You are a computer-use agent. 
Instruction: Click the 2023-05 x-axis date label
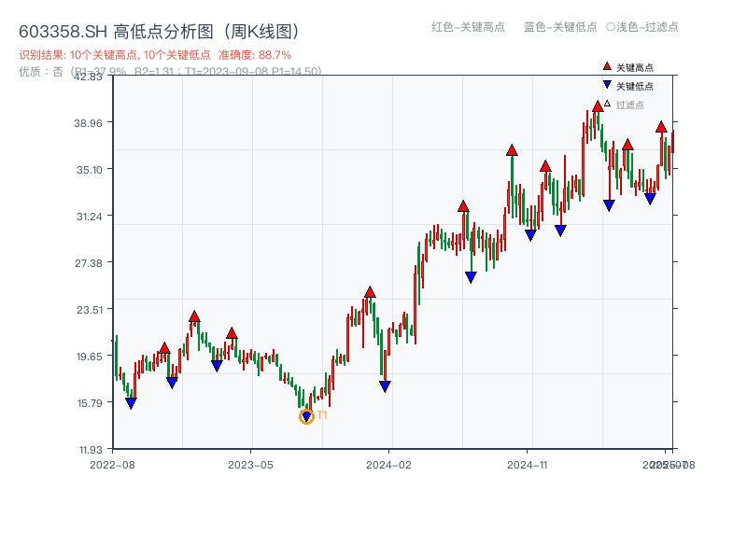point(250,465)
